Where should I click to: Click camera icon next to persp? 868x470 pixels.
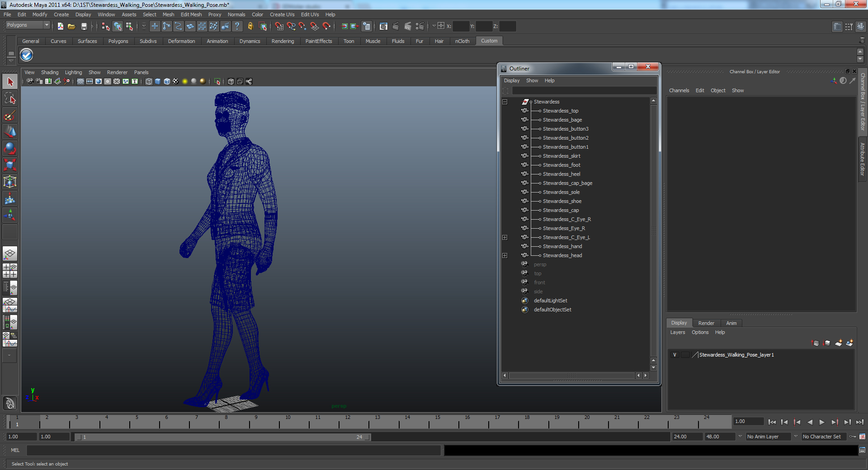pos(524,264)
